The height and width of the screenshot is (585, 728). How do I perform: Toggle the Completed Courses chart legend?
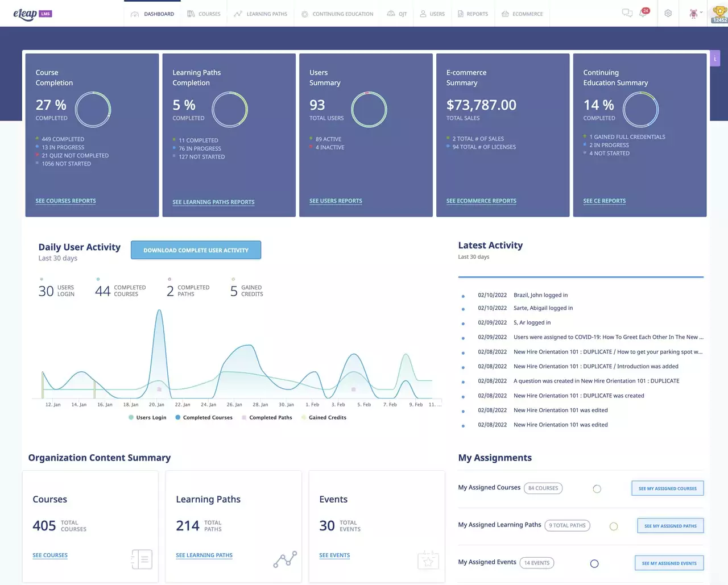[204, 417]
